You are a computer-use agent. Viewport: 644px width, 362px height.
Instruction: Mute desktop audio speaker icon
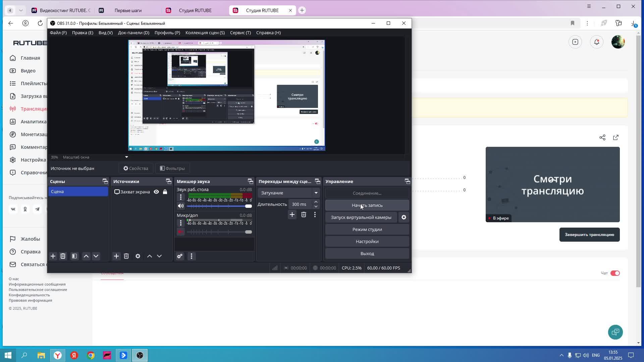(x=181, y=206)
